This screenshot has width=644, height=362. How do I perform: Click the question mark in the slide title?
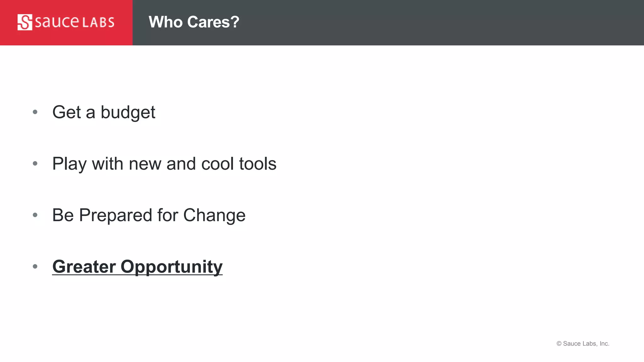(235, 22)
